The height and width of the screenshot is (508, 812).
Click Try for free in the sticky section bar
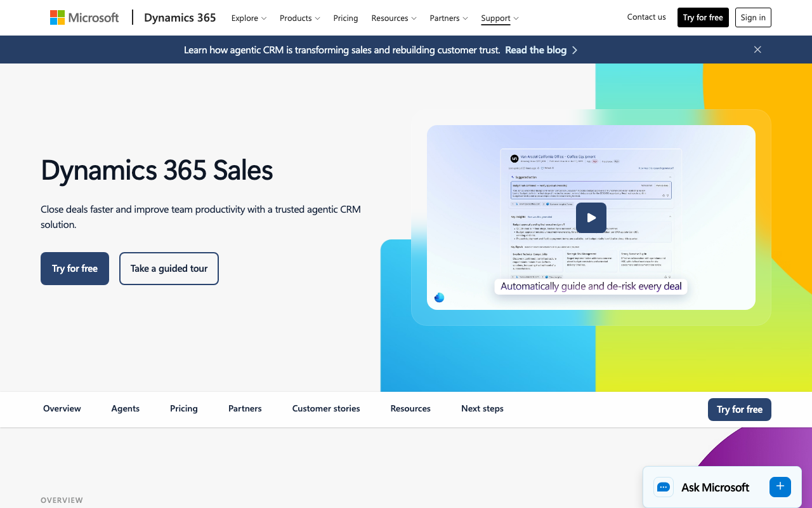tap(740, 410)
